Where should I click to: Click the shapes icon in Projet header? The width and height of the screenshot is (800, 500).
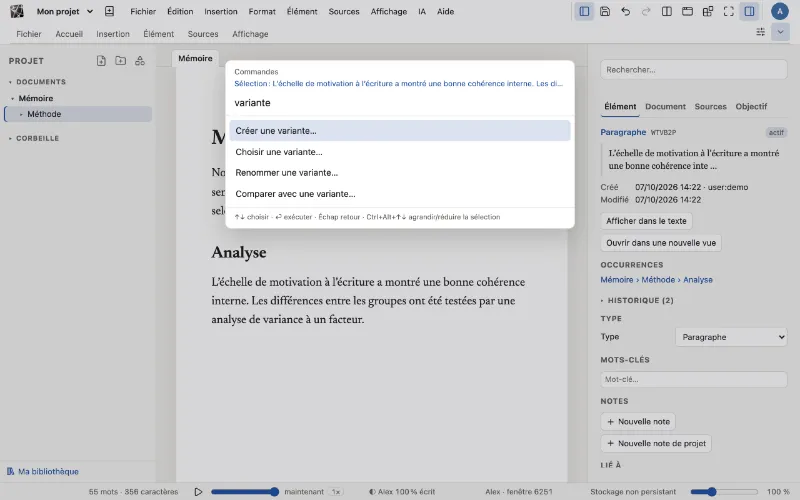[x=140, y=61]
